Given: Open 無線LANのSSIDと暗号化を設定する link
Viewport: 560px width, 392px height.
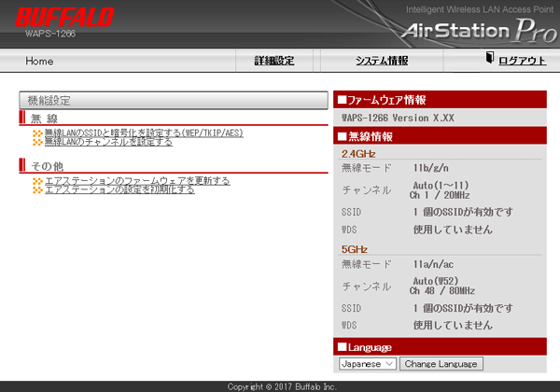Looking at the screenshot, I should point(144,133).
